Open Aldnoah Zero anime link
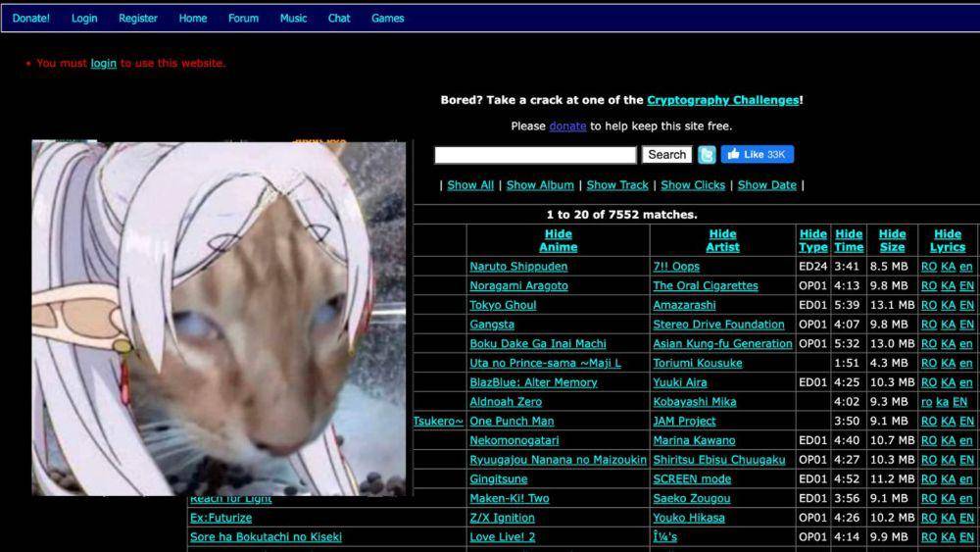 [x=506, y=402]
